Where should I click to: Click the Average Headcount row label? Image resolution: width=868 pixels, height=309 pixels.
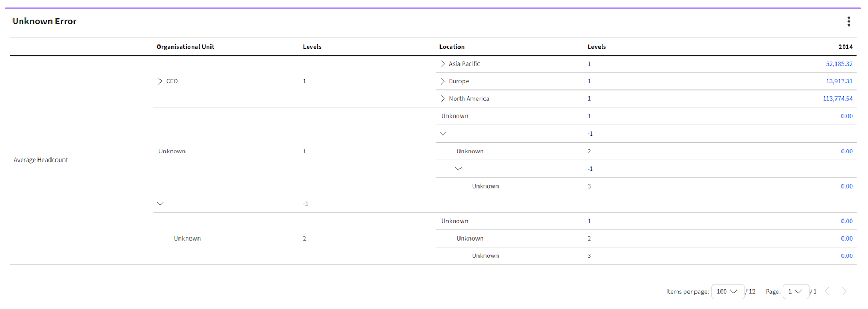point(41,160)
